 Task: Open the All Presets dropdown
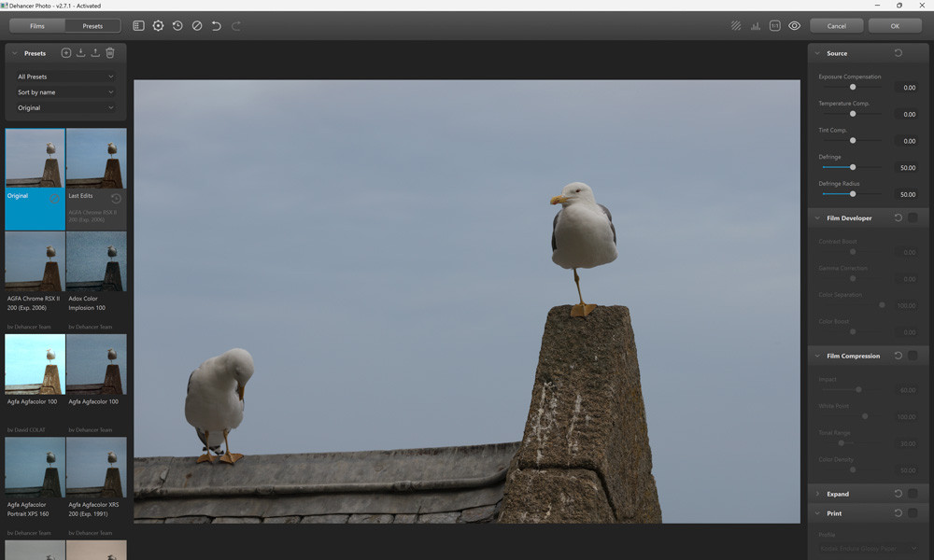65,77
